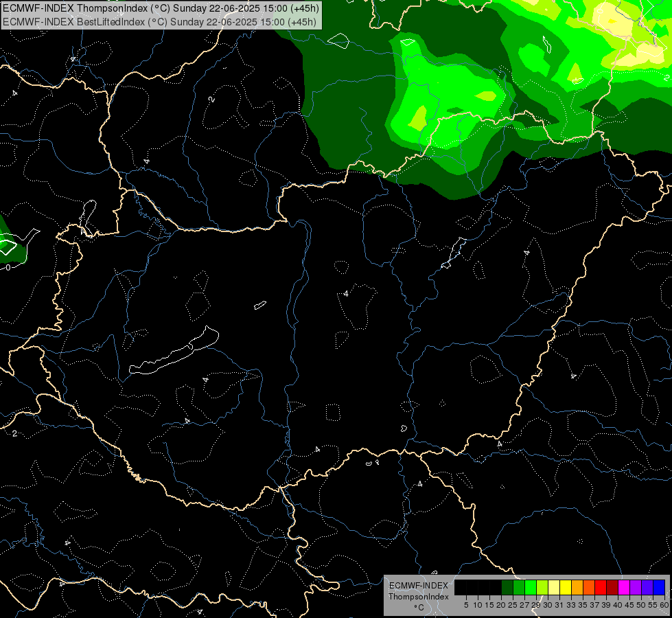
Task: Select the dark red 39–40 legend swatch
Action: 612,588
